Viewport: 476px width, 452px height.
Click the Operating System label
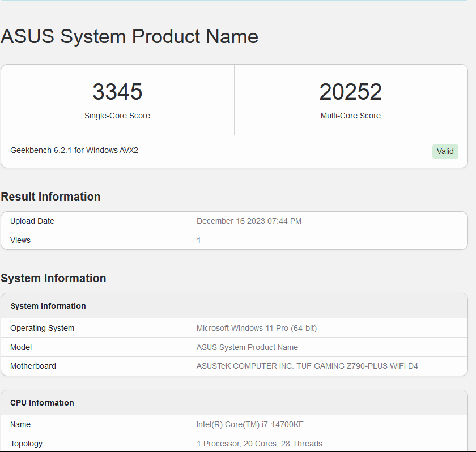tap(42, 328)
